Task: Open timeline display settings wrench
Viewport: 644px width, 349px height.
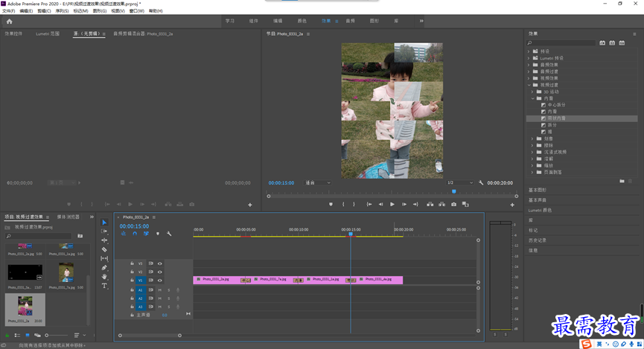Action: tap(169, 234)
